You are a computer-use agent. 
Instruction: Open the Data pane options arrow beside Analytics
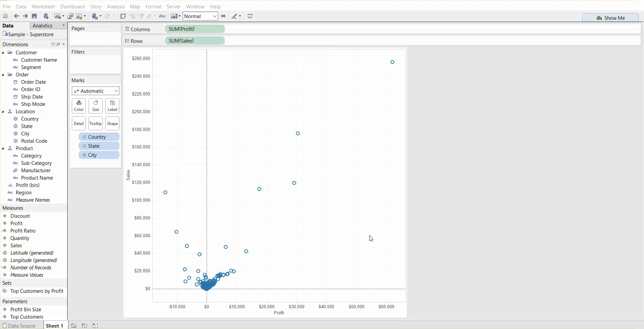[x=63, y=25]
